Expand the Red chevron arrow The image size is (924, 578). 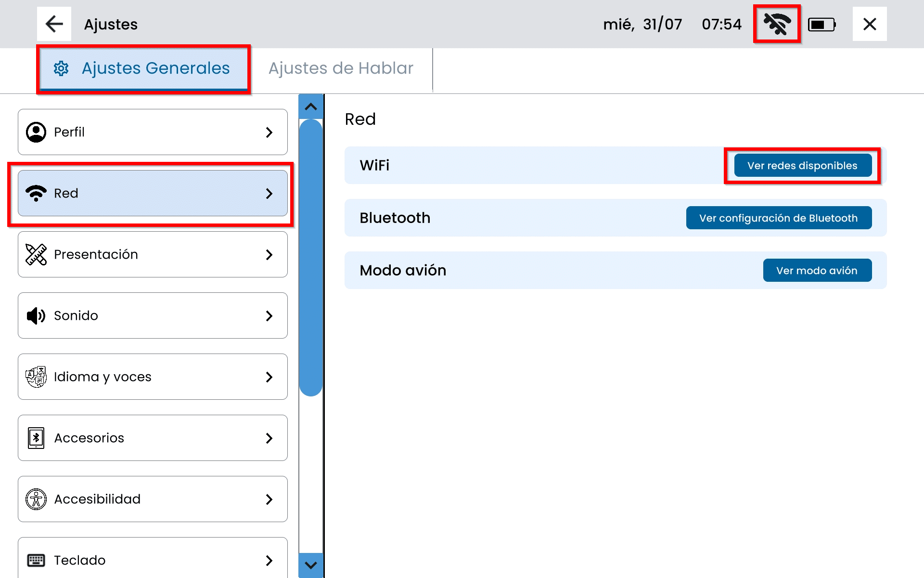[269, 194]
